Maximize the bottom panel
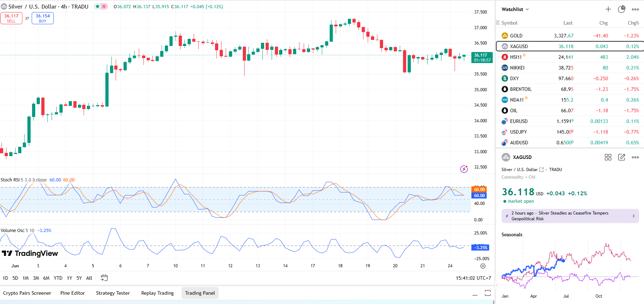This screenshot has height=304, width=644. 488,293
